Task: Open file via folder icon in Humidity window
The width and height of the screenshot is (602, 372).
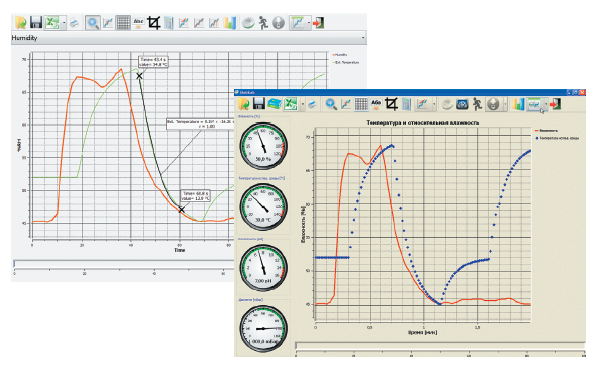Action: pos(21,23)
